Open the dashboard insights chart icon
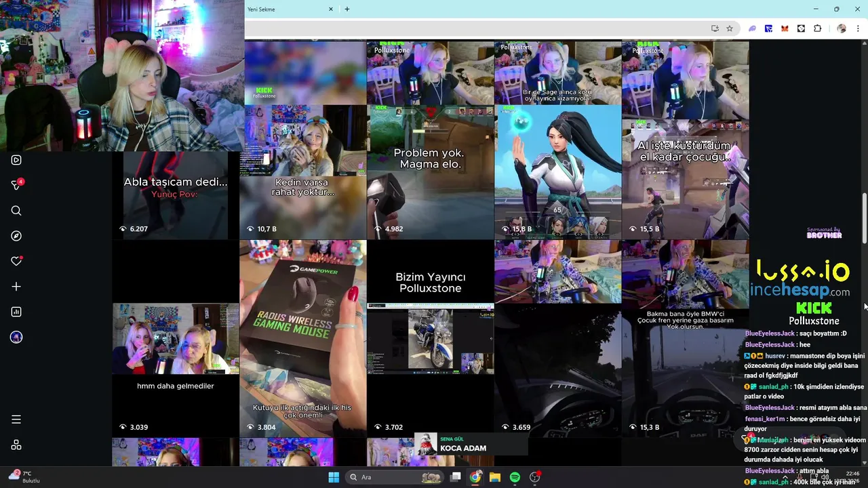The height and width of the screenshot is (488, 868). [x=16, y=312]
